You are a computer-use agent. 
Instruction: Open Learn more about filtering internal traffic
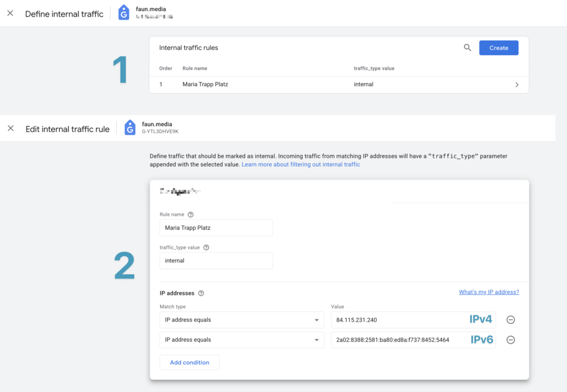click(301, 164)
